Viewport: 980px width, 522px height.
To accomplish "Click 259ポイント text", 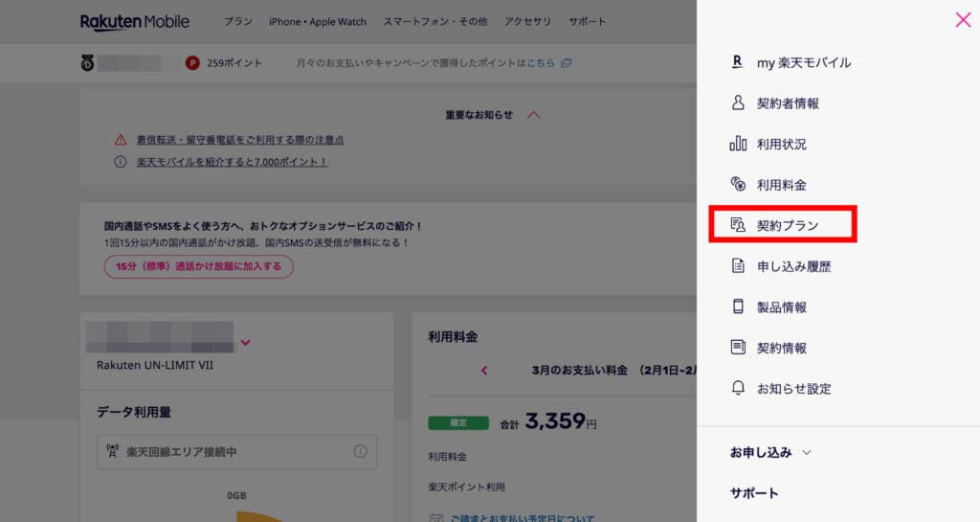I will [x=234, y=63].
